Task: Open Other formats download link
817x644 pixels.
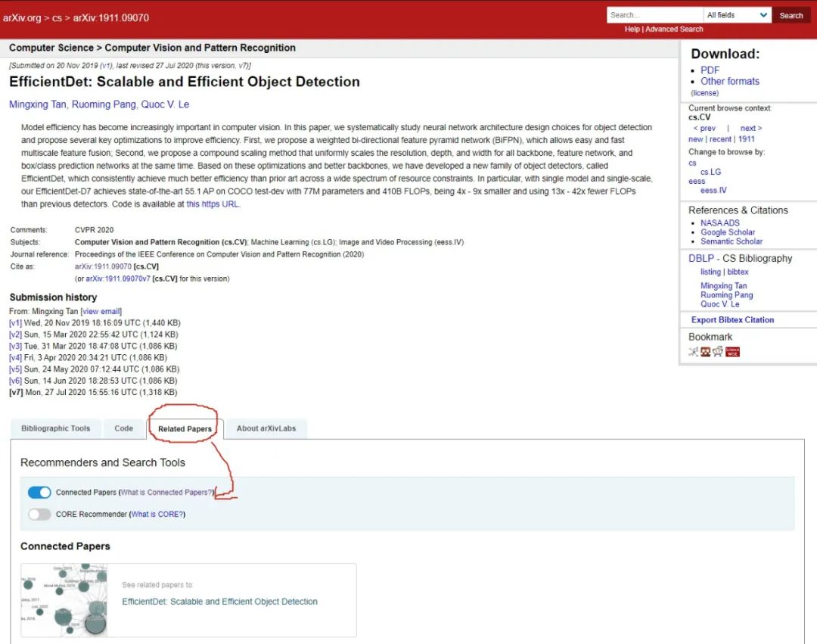Action: [729, 81]
